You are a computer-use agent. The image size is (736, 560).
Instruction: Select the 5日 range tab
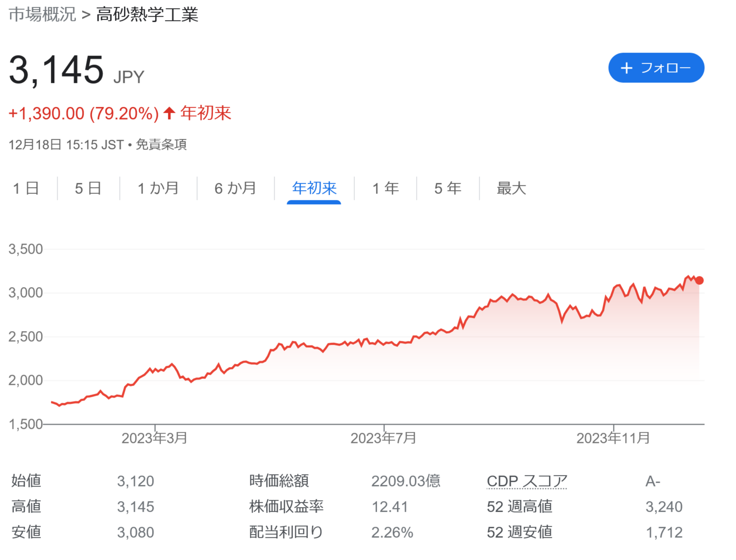(x=88, y=188)
